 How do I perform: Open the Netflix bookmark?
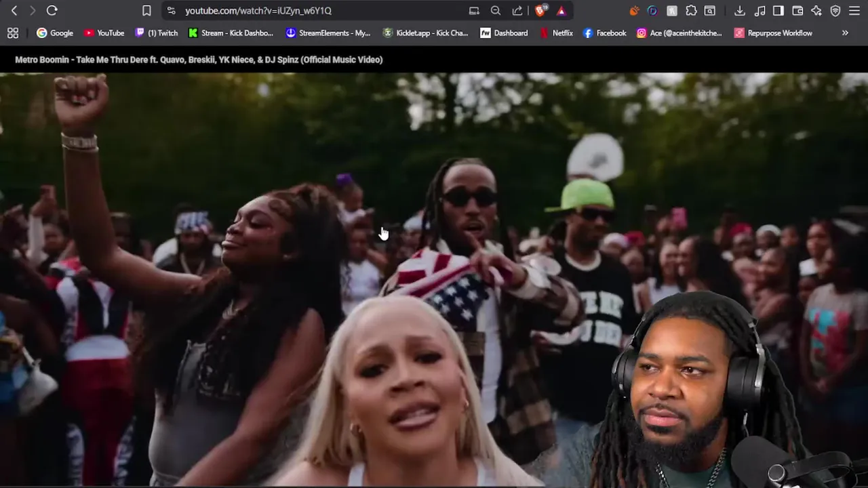(556, 33)
